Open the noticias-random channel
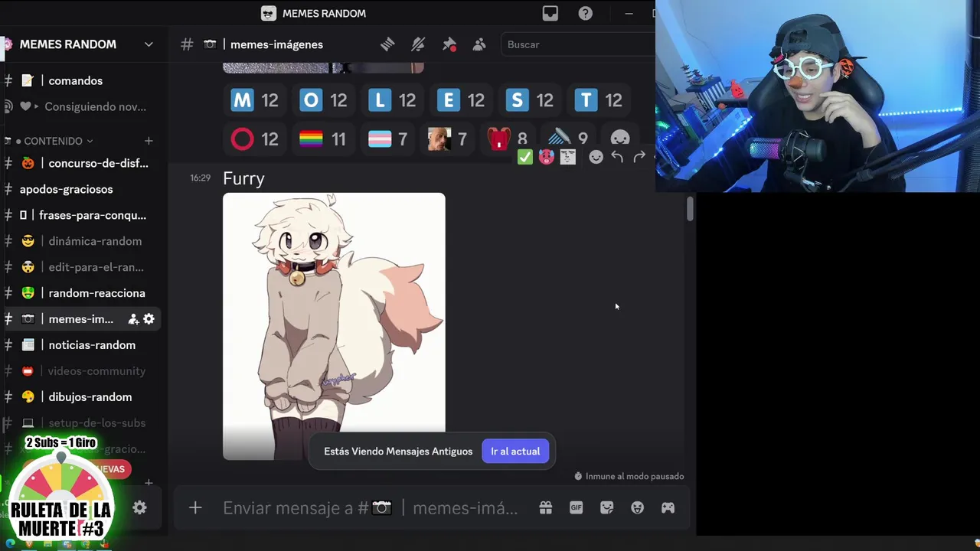This screenshot has height=551, width=980. 80,345
